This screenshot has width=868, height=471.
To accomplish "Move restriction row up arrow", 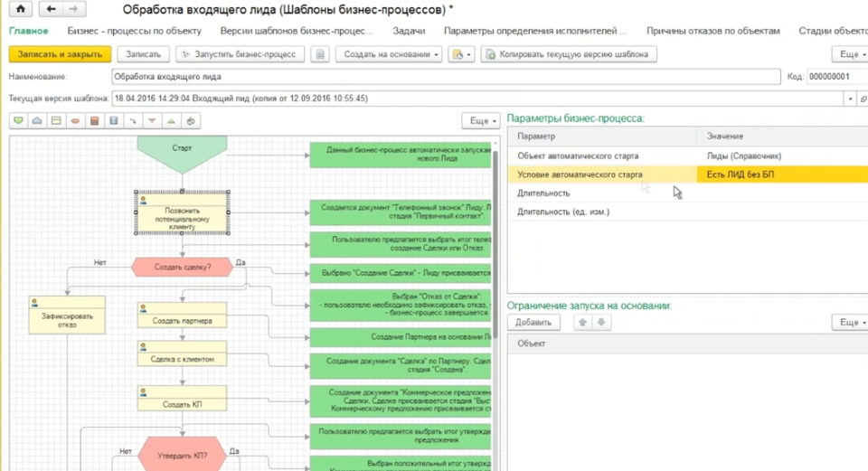I will pos(582,322).
